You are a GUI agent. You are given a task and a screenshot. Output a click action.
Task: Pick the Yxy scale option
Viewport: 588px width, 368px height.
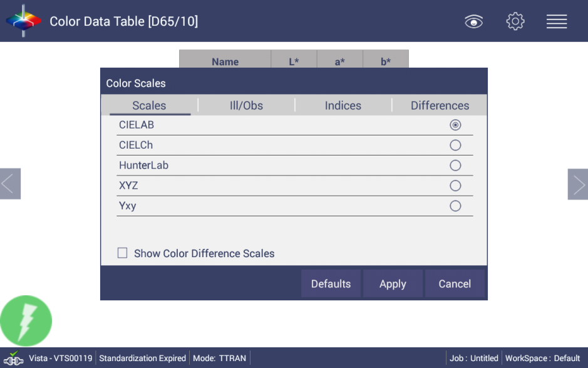(455, 206)
